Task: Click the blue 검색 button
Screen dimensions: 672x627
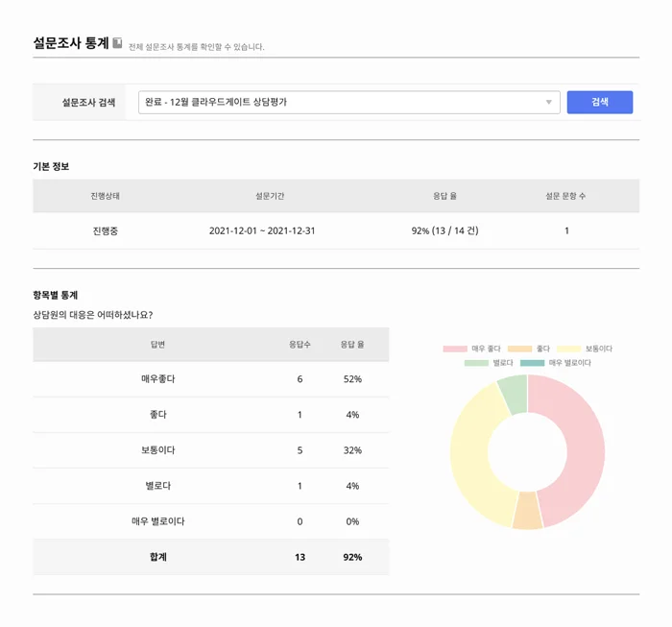Action: (x=600, y=102)
